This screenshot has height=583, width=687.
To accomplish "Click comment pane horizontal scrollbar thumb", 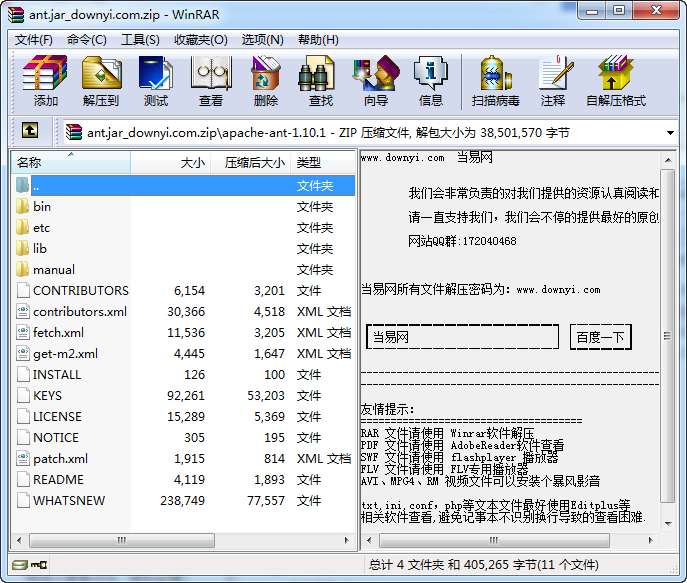I will pyautogui.click(x=494, y=540).
